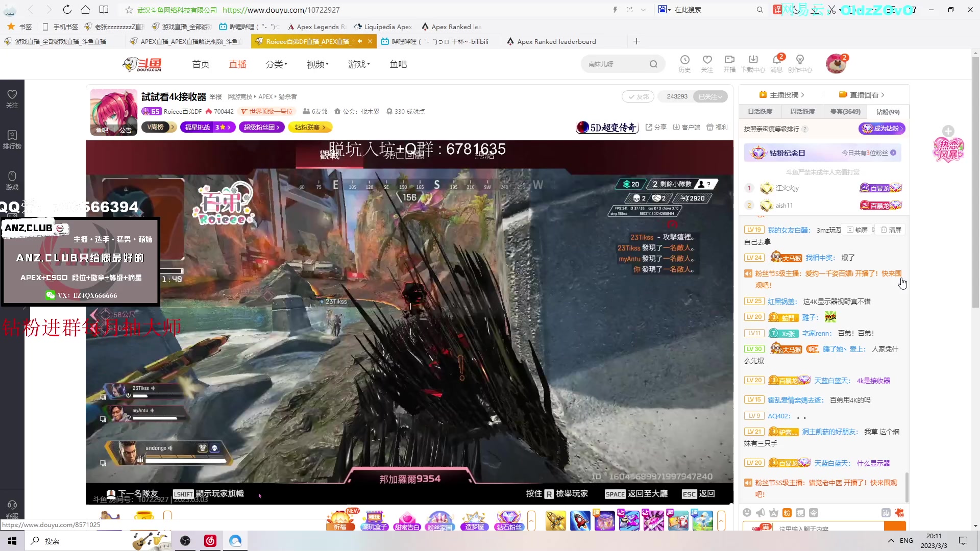Open 鱼吧 in top navigation
This screenshot has width=980, height=551.
pos(398,64)
